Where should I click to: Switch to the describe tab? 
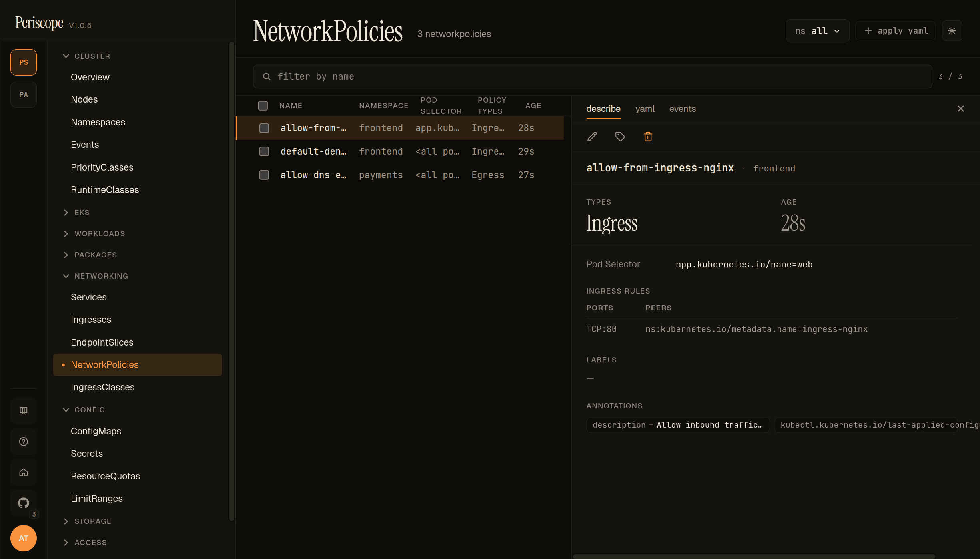click(603, 109)
